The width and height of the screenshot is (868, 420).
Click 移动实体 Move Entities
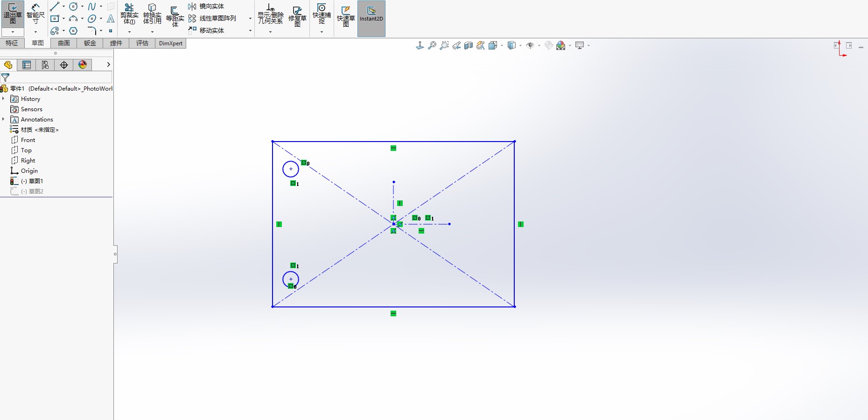(206, 30)
